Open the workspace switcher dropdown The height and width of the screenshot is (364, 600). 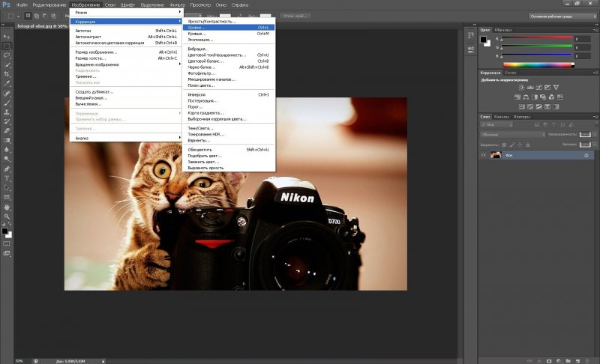click(562, 16)
